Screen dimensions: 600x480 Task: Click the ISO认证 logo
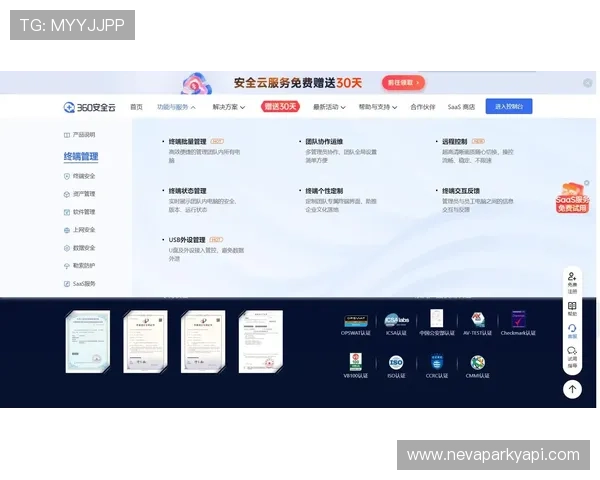(x=396, y=362)
